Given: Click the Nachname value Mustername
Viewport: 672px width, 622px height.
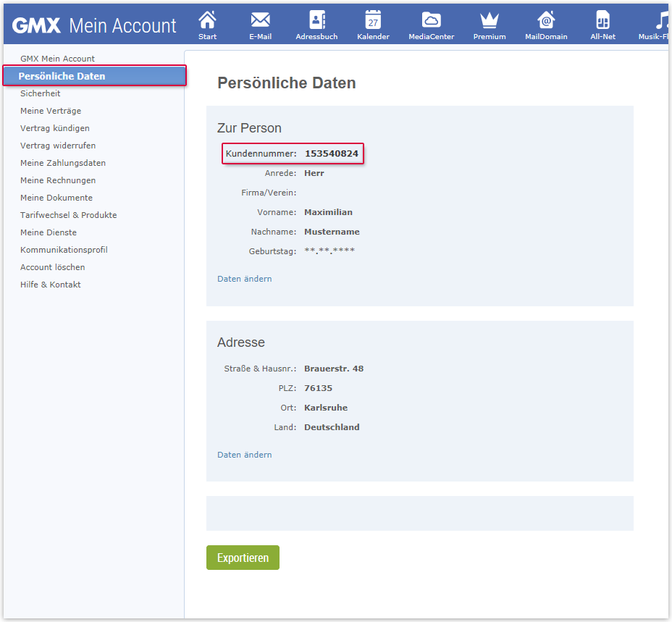Looking at the screenshot, I should (332, 232).
